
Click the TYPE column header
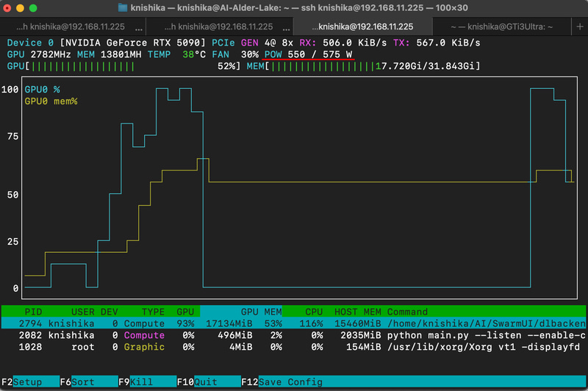point(153,312)
